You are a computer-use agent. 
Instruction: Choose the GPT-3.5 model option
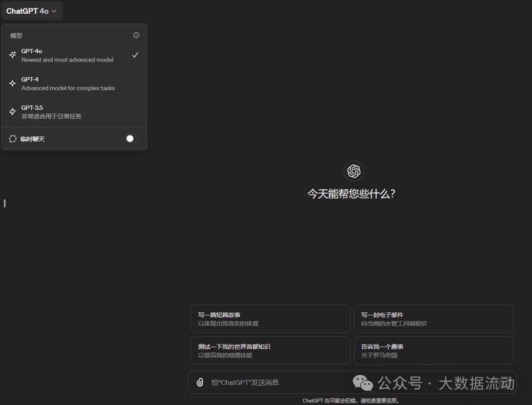[74, 112]
